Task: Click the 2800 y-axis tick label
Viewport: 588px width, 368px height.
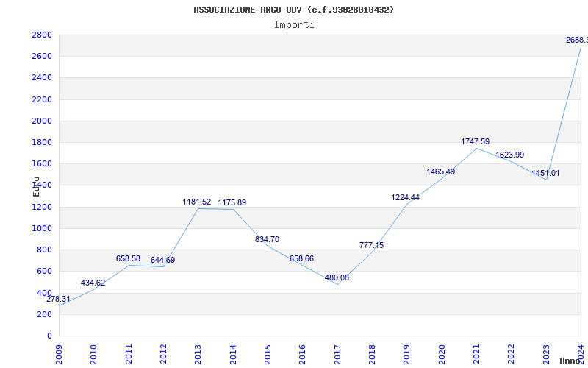Action: [43, 35]
